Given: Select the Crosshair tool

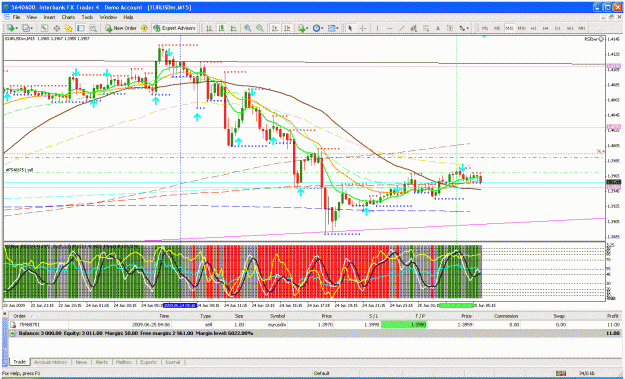Looking at the screenshot, I should click(x=363, y=28).
